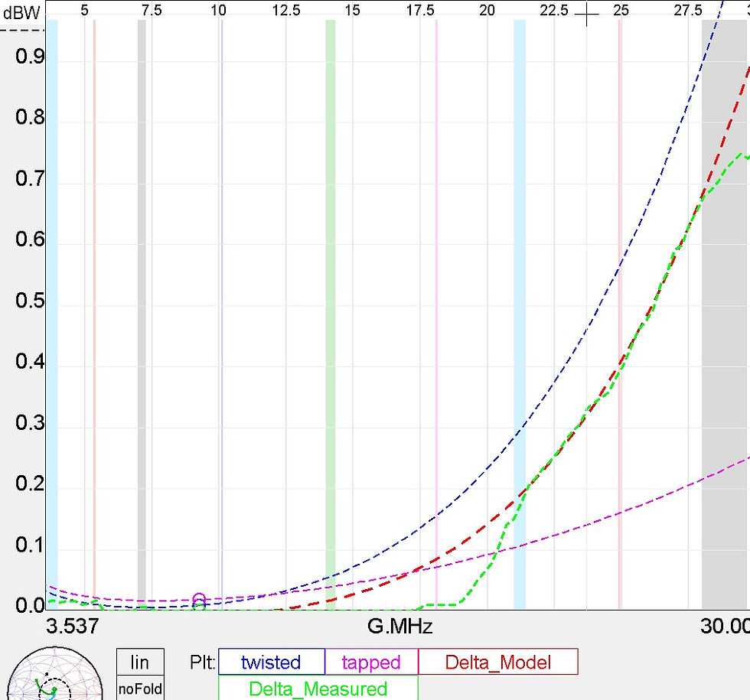The image size is (750, 700).
Task: Click the dBW unit label
Action: (x=21, y=13)
